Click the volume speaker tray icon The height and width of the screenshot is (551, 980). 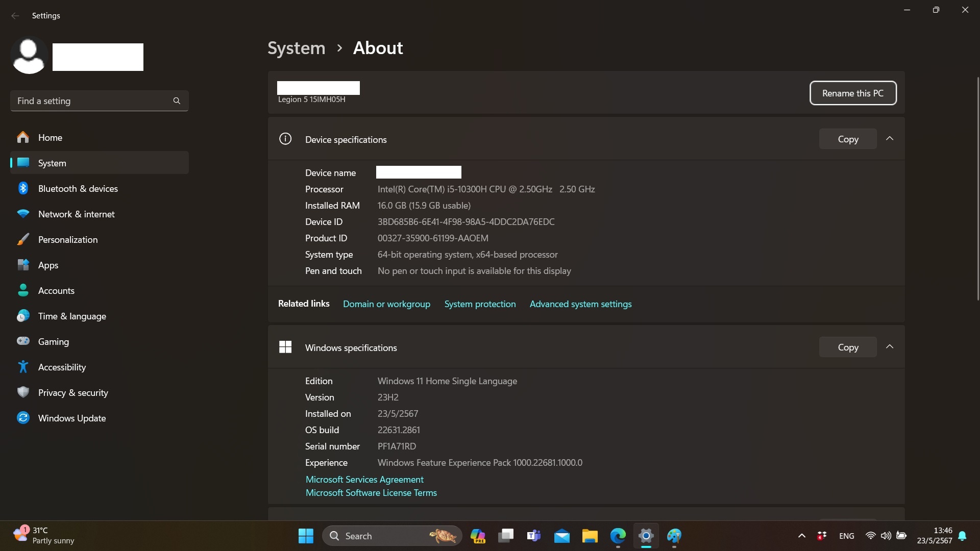coord(886,536)
